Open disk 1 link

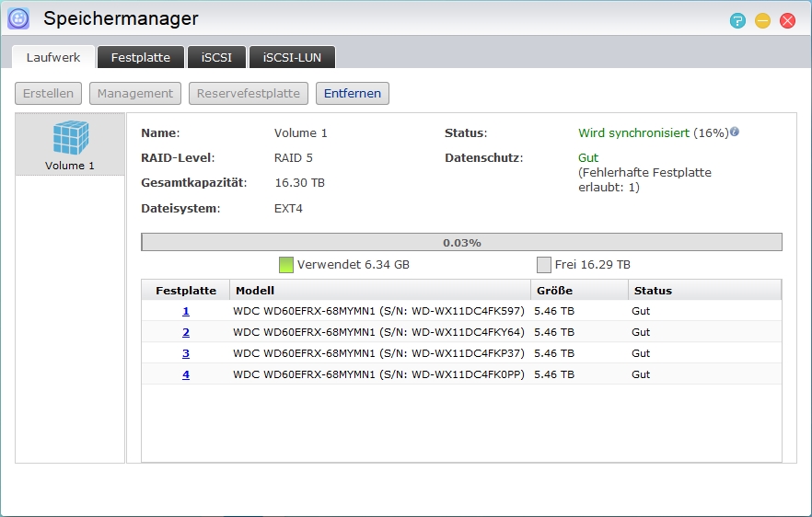[186, 311]
